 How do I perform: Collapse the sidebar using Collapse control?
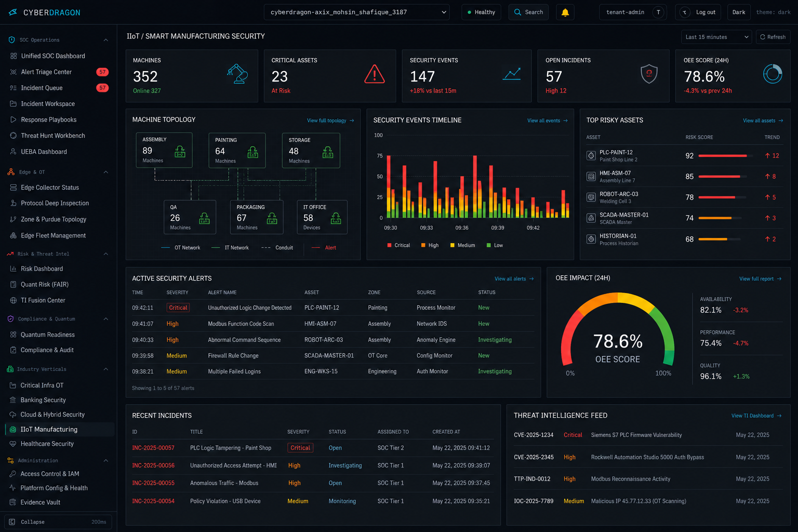58,522
